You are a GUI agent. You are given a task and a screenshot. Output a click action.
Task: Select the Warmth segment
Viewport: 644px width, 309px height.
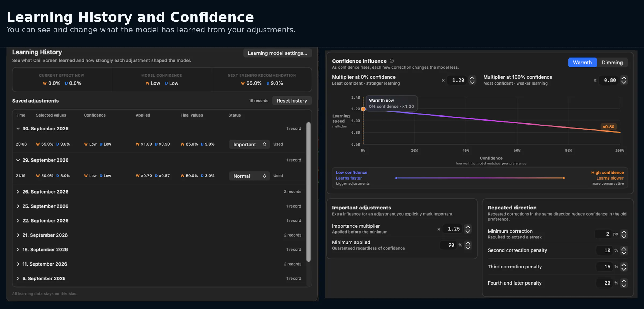pyautogui.click(x=582, y=63)
